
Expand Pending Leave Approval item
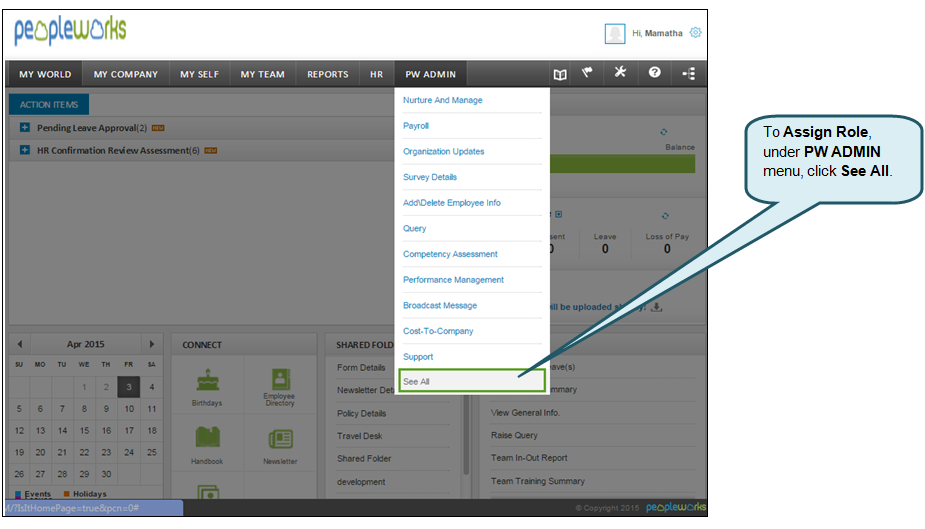click(25, 128)
